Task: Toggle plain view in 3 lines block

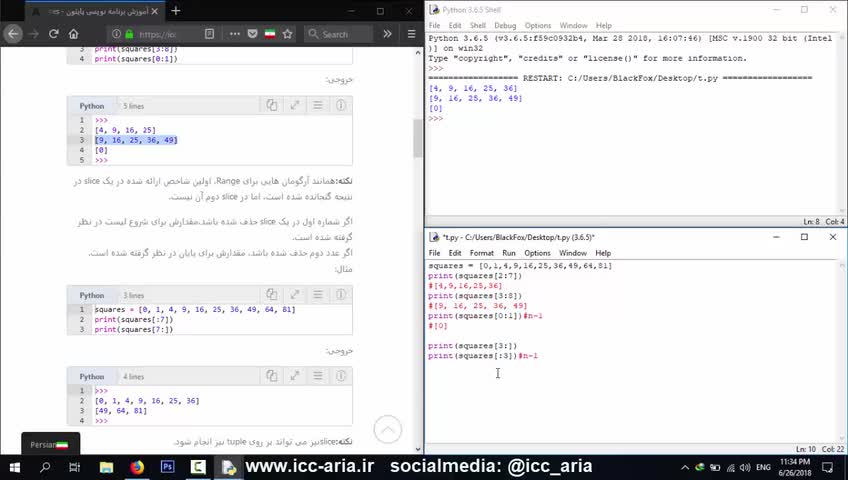Action: pos(318,295)
